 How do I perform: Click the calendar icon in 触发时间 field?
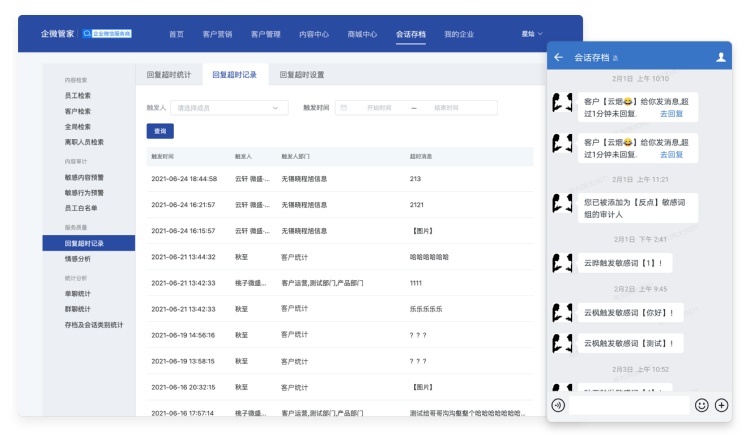click(343, 108)
